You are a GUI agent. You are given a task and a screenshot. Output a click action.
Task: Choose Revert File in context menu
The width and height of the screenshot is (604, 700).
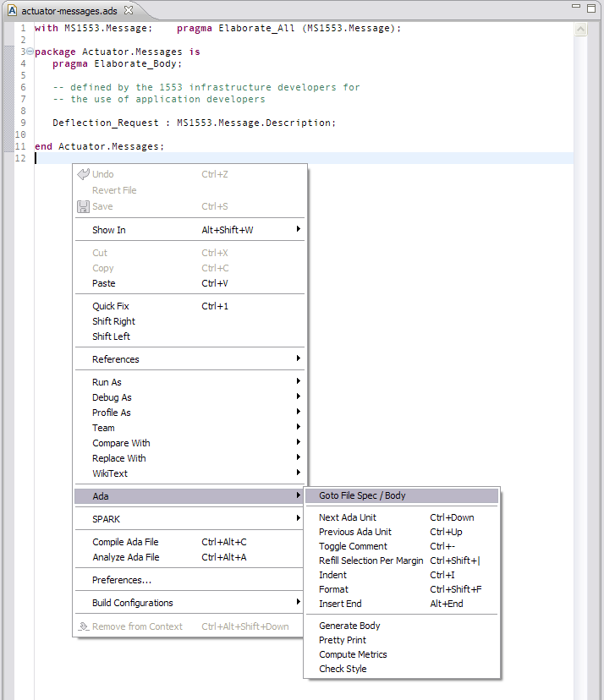pos(189,190)
